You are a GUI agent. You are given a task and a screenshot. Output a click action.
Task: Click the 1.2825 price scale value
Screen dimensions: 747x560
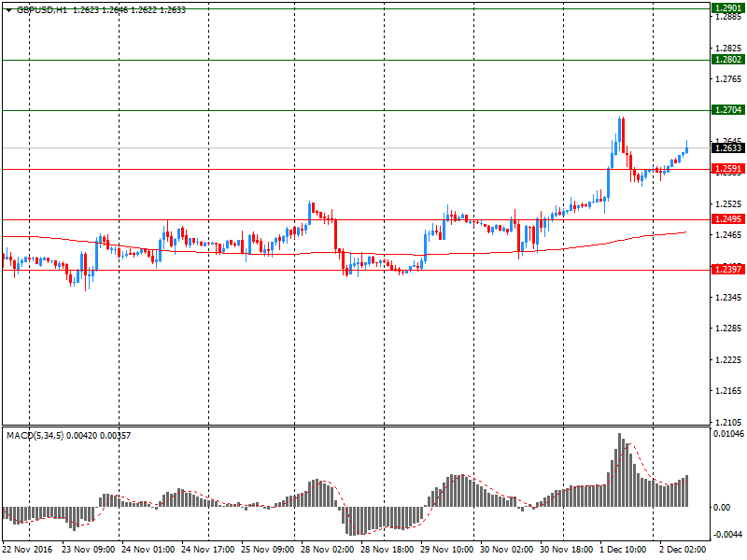pyautogui.click(x=728, y=49)
